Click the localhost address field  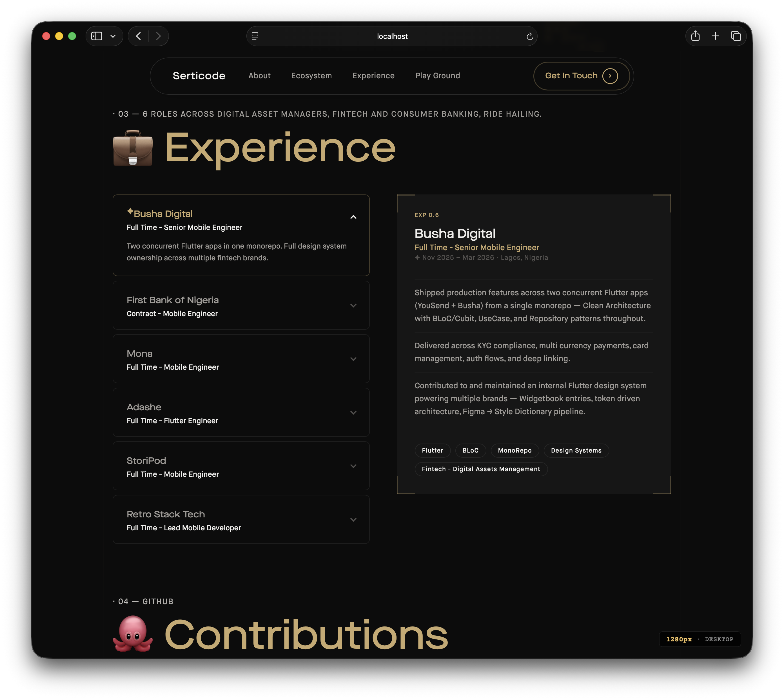(x=392, y=36)
